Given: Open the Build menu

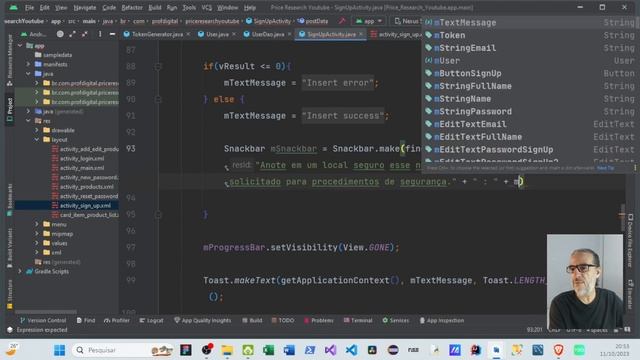Looking at the screenshot, I should pos(155,7).
